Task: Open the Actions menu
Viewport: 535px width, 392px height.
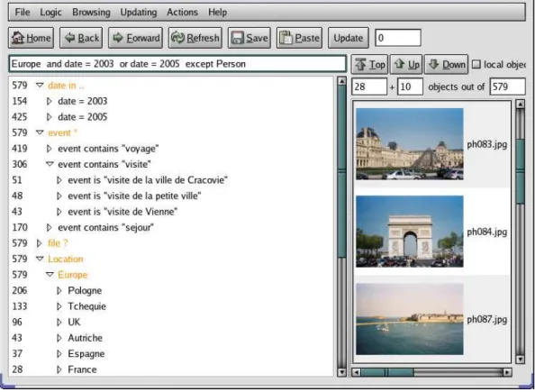Action: click(182, 13)
